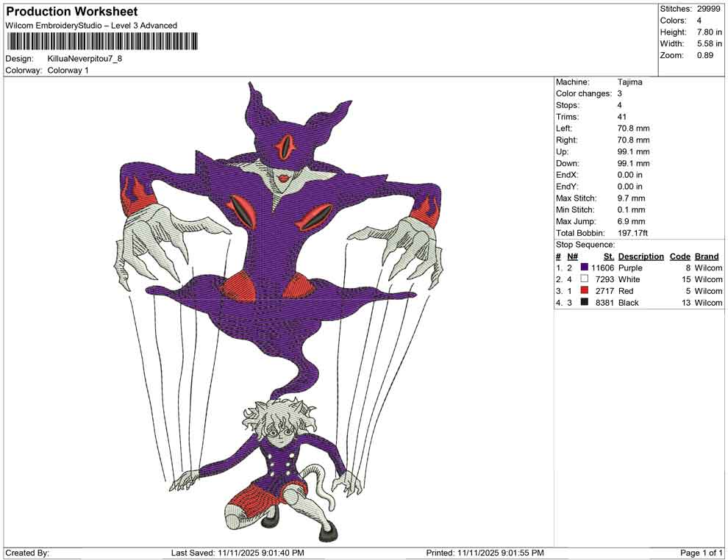Click the 'Production Worksheet' title
This screenshot has height=560, width=728.
click(72, 12)
